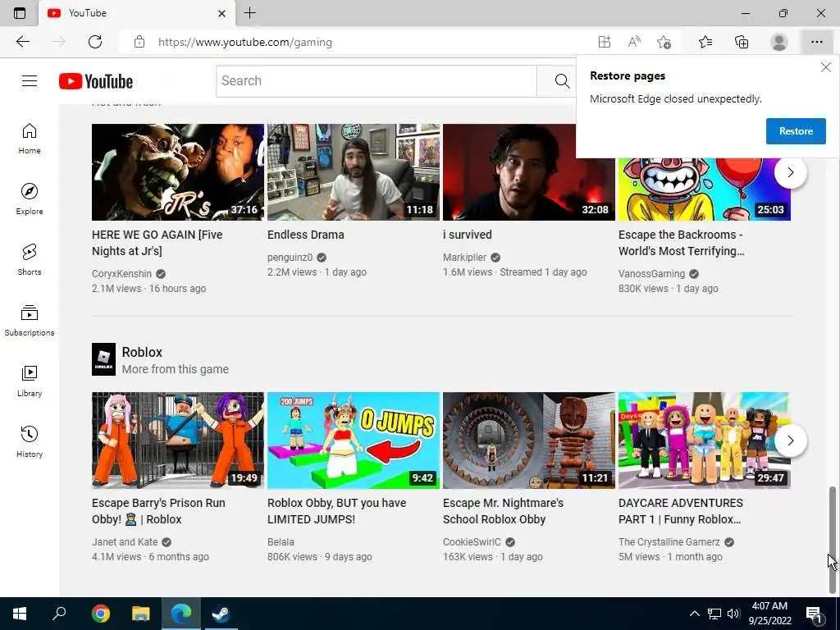Screen dimensions: 840x630
Task: Open the YouTube hamburger guide menu
Action: [x=30, y=81]
